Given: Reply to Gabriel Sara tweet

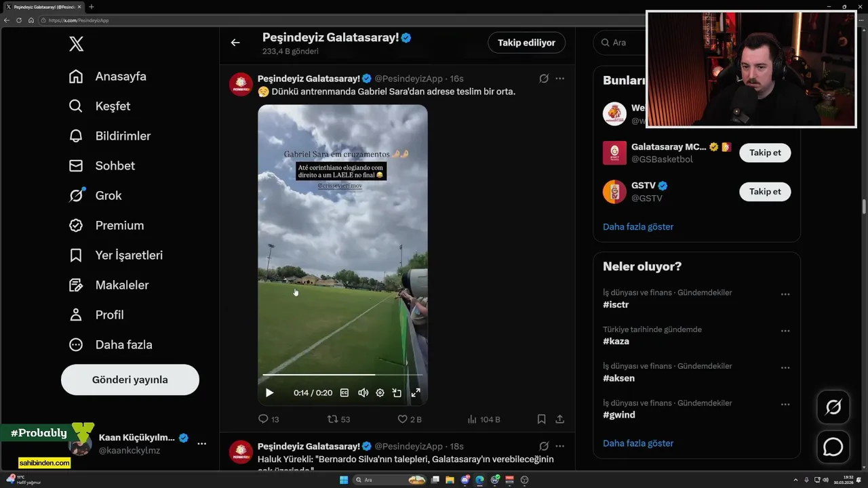Looking at the screenshot, I should [269, 420].
